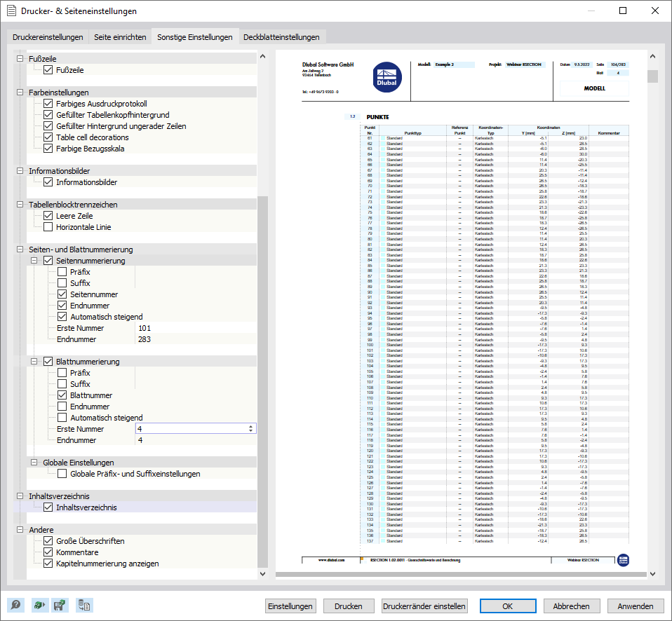The height and width of the screenshot is (621, 672).
Task: Toggle the Seitennummerierung checkbox
Action: pyautogui.click(x=48, y=261)
